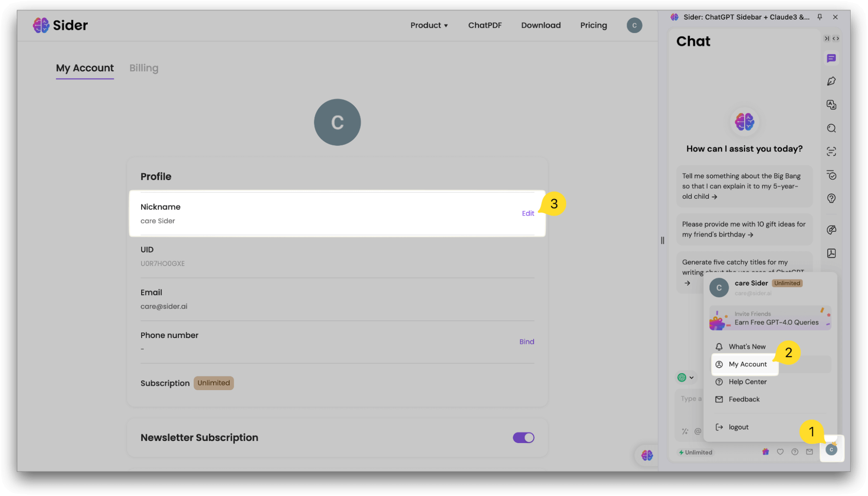Click the Invite Friends banner

click(770, 318)
